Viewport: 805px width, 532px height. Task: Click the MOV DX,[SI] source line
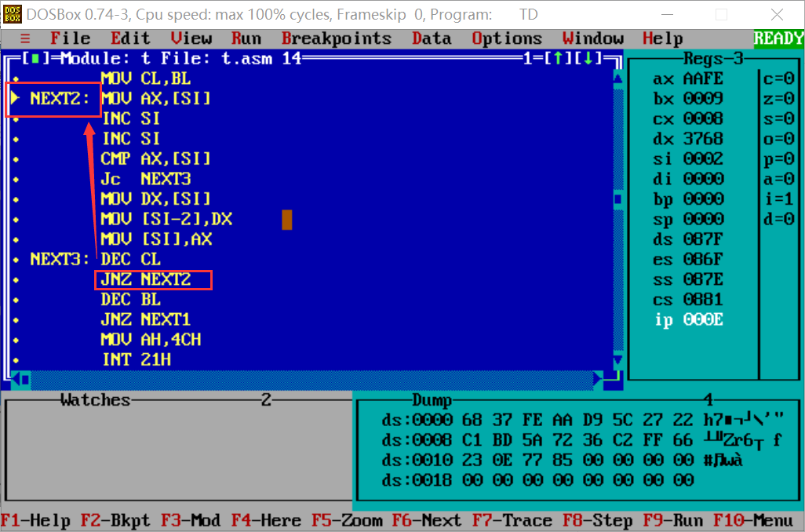coord(155,199)
